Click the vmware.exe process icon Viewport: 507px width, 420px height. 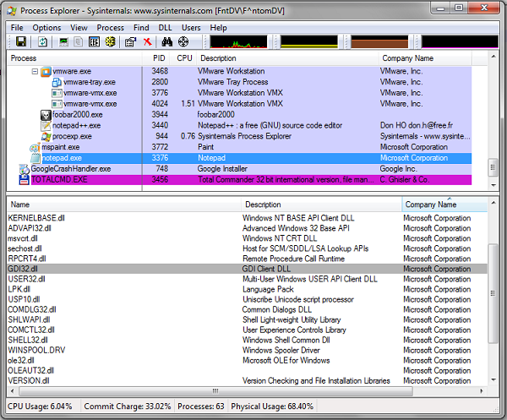click(46, 72)
